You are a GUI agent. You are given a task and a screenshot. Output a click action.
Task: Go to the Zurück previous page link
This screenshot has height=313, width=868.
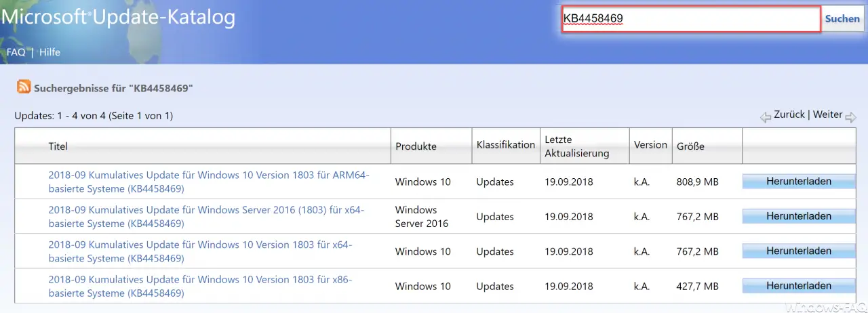789,114
